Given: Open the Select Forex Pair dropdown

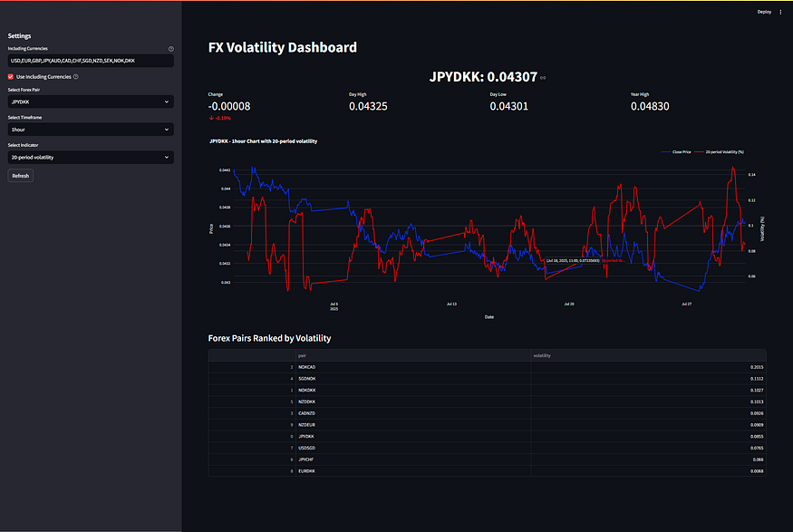Looking at the screenshot, I should point(91,102).
